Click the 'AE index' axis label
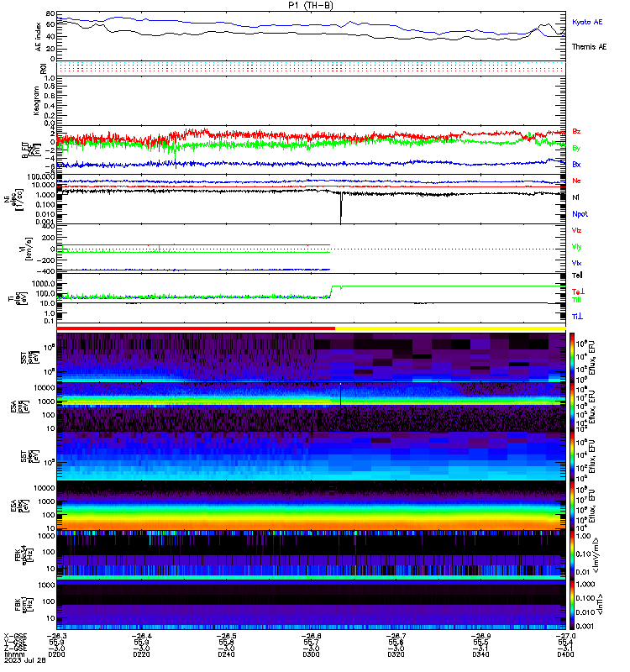 point(39,37)
